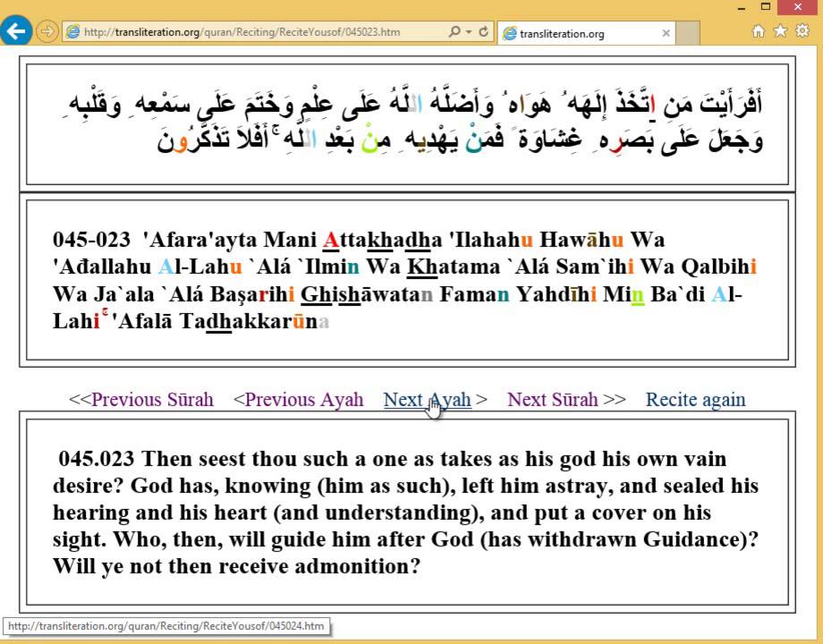
Task: Close the transliteration.org tab
Action: pyautogui.click(x=666, y=33)
